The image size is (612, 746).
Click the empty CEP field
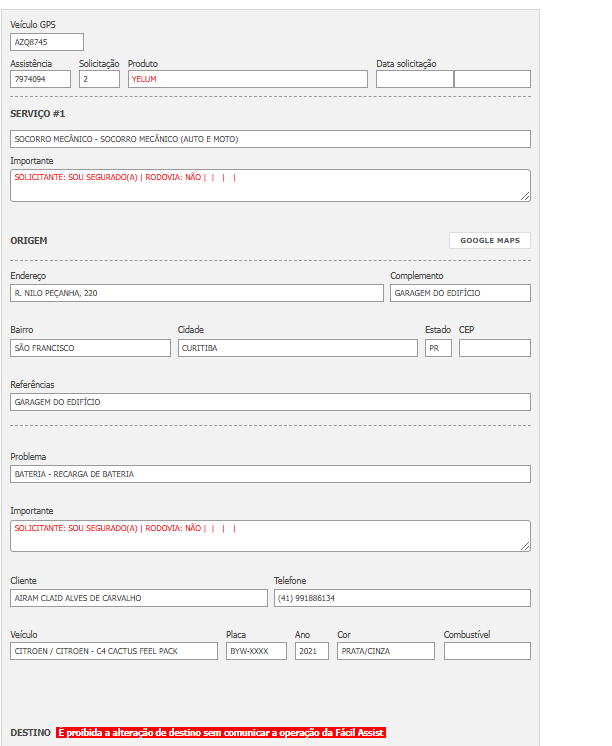point(494,348)
